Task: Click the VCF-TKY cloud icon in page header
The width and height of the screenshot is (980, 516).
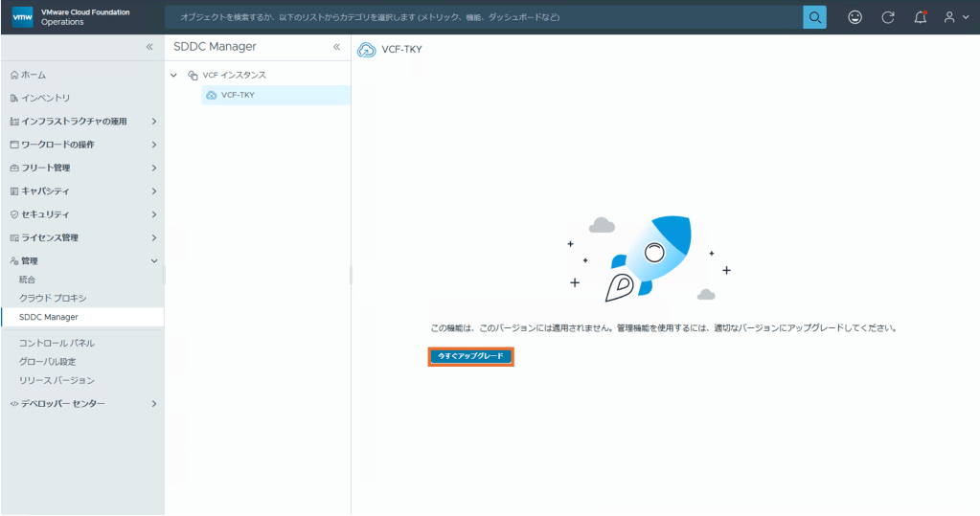Action: click(366, 50)
